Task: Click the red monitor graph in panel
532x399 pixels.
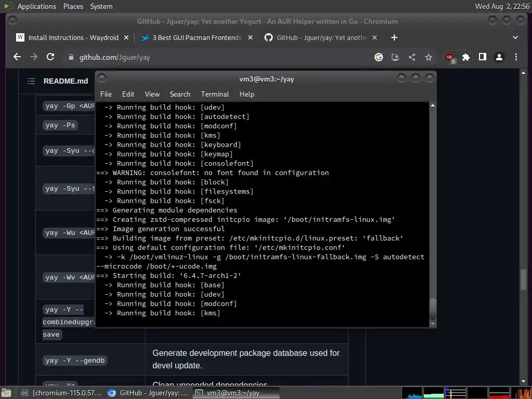Action: click(x=499, y=393)
